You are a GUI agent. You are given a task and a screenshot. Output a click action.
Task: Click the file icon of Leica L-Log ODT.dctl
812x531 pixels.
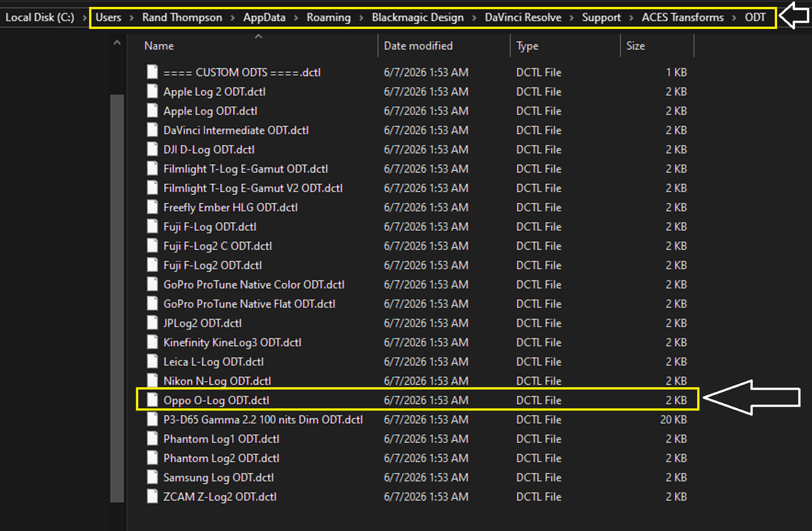coord(152,362)
